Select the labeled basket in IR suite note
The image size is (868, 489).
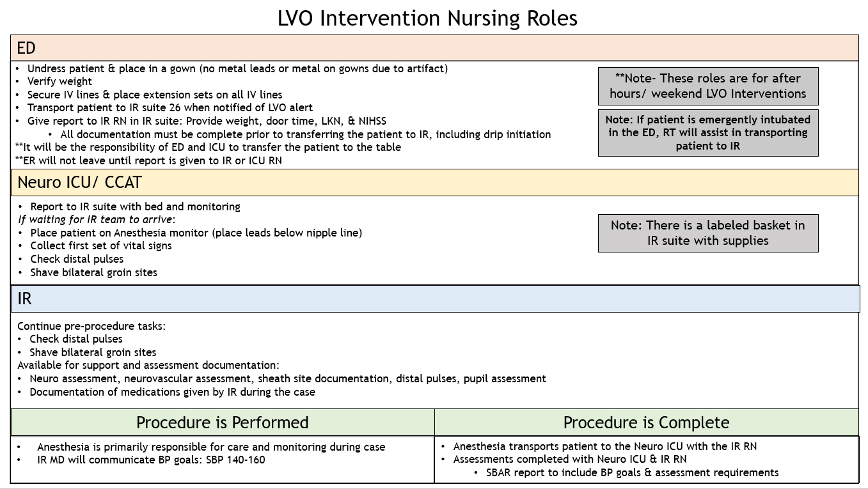[x=707, y=233]
